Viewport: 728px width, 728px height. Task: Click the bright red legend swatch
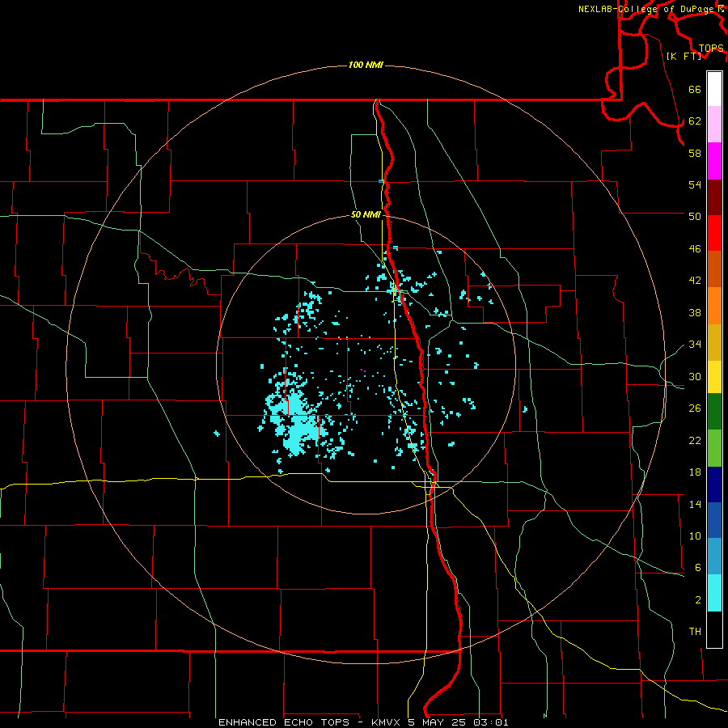714,233
